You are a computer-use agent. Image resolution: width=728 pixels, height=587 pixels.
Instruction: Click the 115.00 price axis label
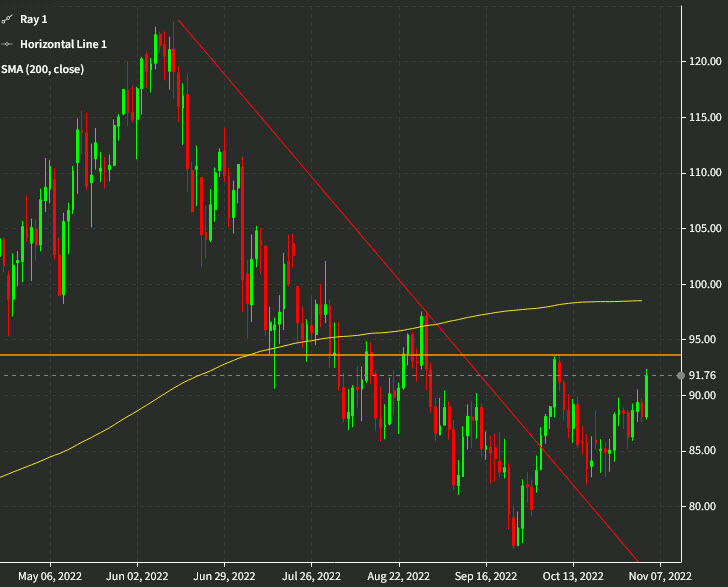(705, 117)
